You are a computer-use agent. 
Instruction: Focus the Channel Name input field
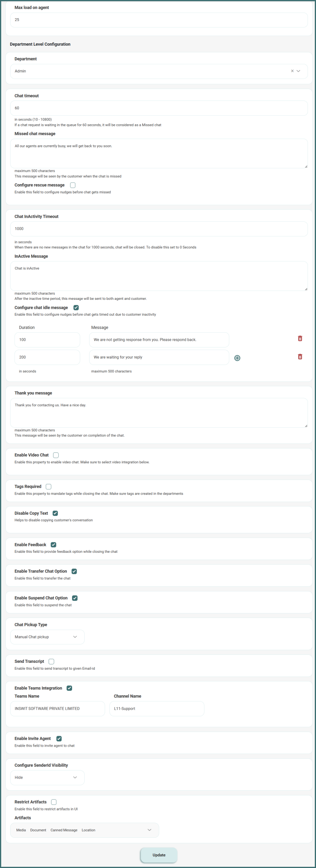(x=157, y=709)
